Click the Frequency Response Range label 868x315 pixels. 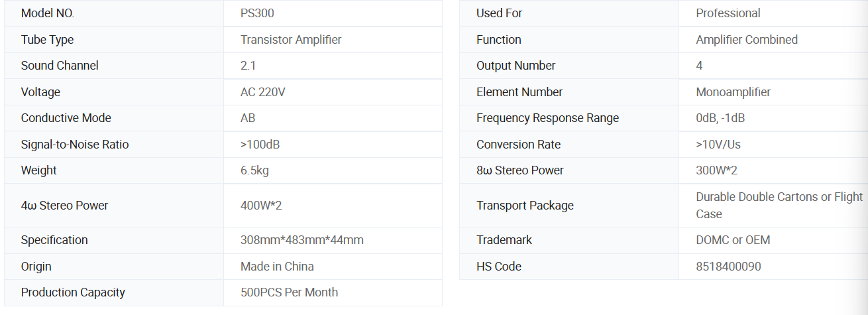547,118
